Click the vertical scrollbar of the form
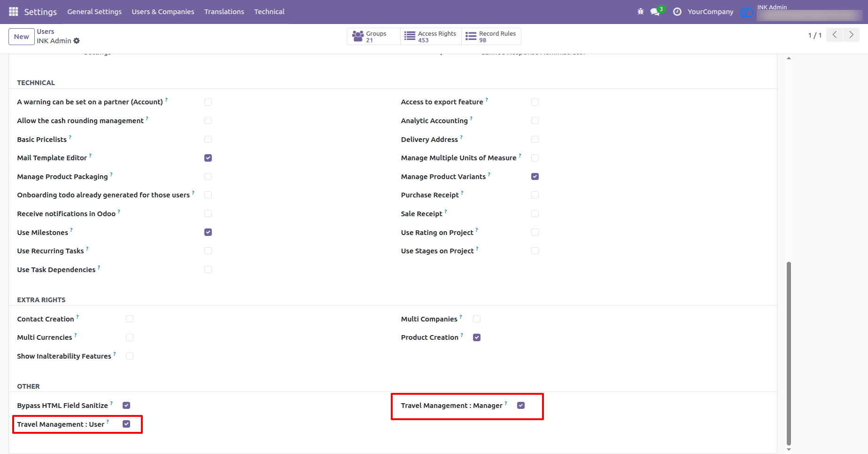This screenshot has height=454, width=868. pos(789,353)
